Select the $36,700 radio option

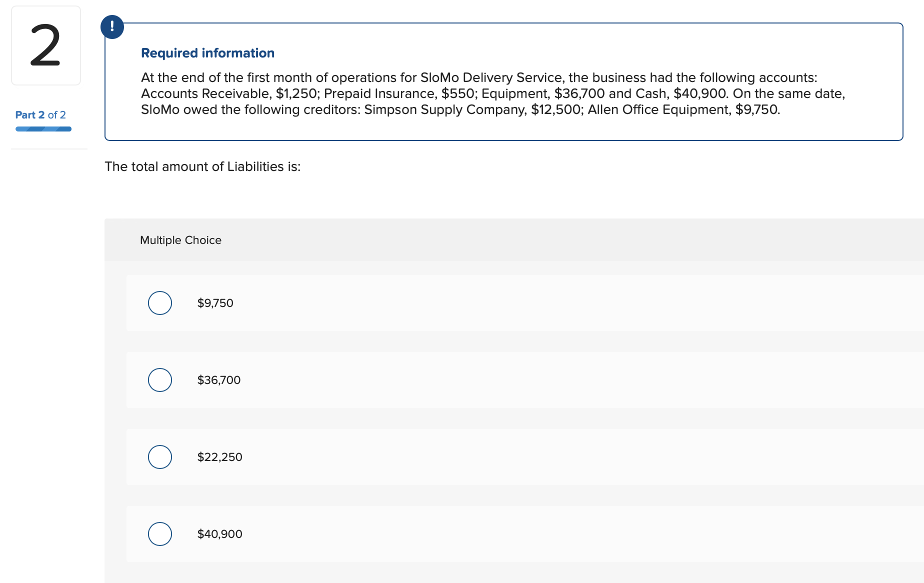click(160, 380)
